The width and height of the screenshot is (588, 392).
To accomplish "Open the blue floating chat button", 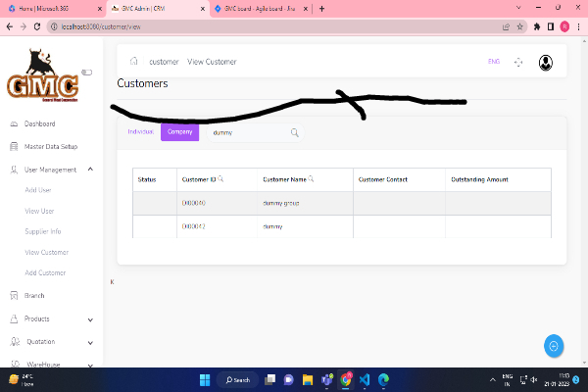I will click(x=554, y=345).
